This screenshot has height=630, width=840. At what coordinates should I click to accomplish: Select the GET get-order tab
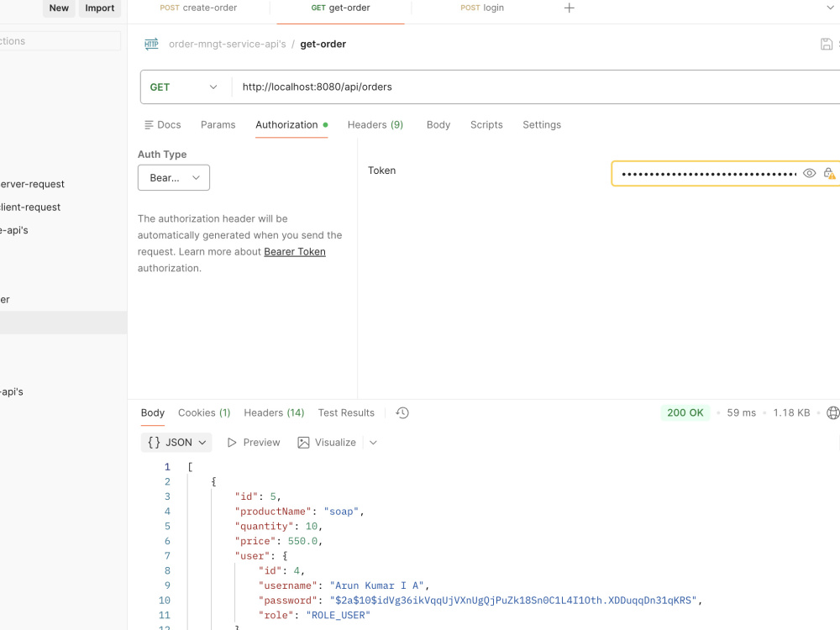coord(341,8)
